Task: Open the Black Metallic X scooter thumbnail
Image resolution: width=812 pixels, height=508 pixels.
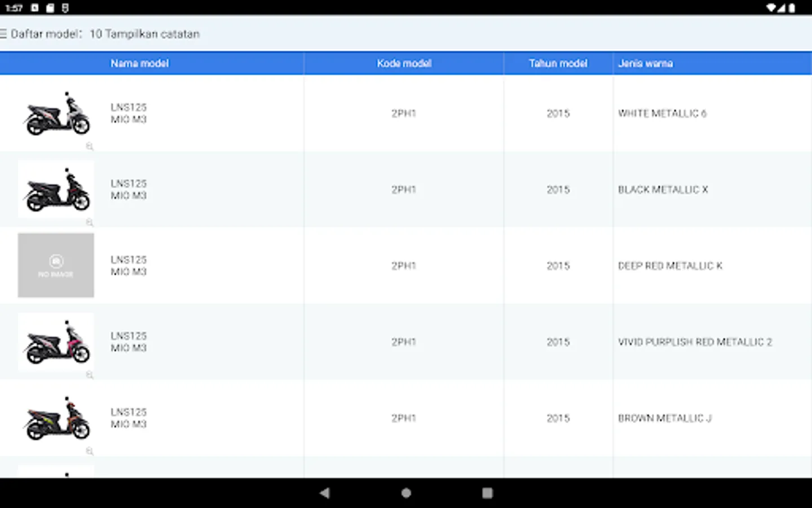Action: point(56,189)
